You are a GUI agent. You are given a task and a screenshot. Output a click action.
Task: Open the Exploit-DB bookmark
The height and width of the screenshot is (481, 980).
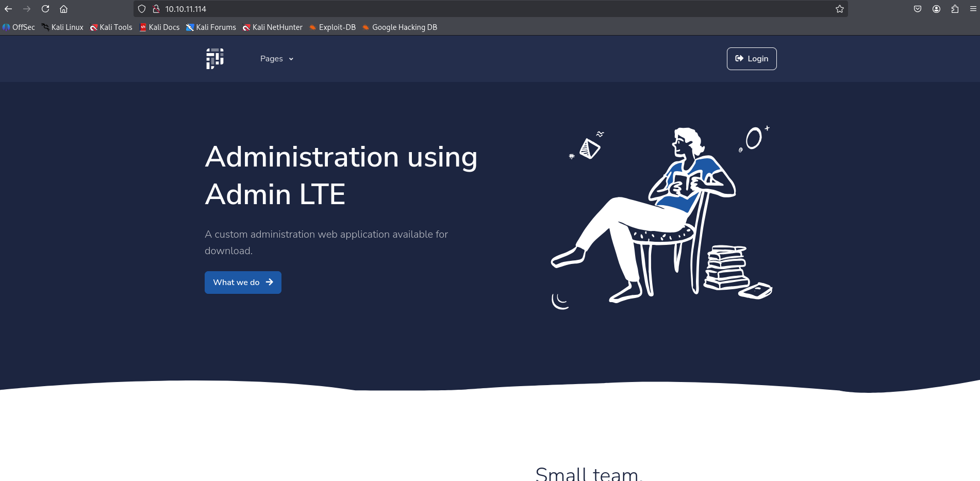(333, 27)
